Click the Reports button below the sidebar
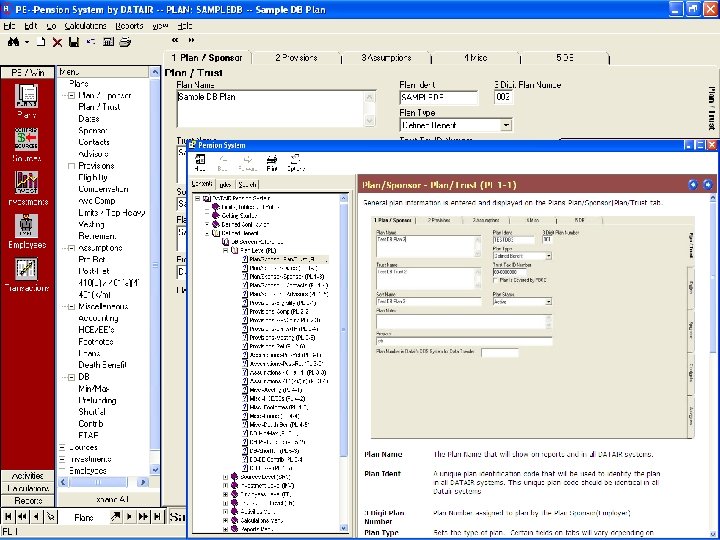This screenshot has height=540, width=720. click(x=27, y=500)
